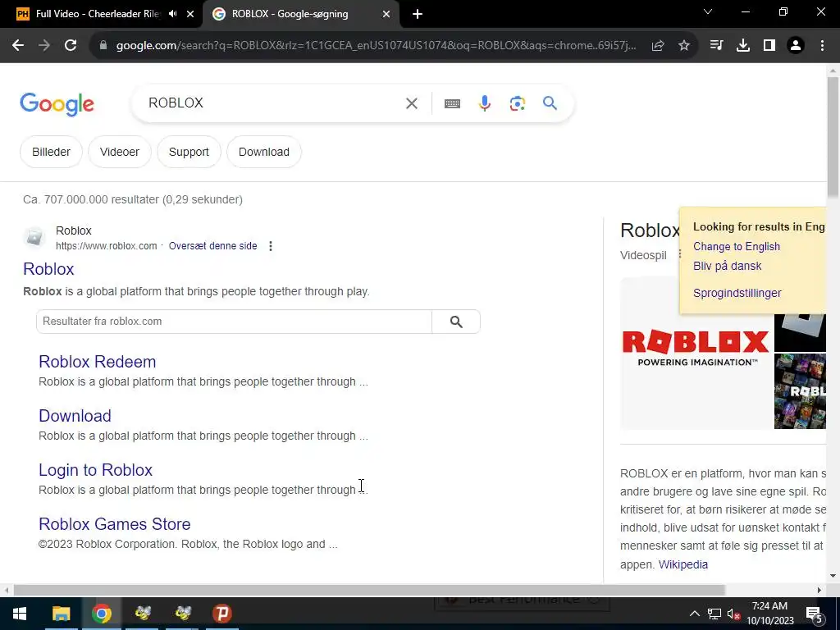Go back to previous page
The image size is (840, 630).
[18, 46]
